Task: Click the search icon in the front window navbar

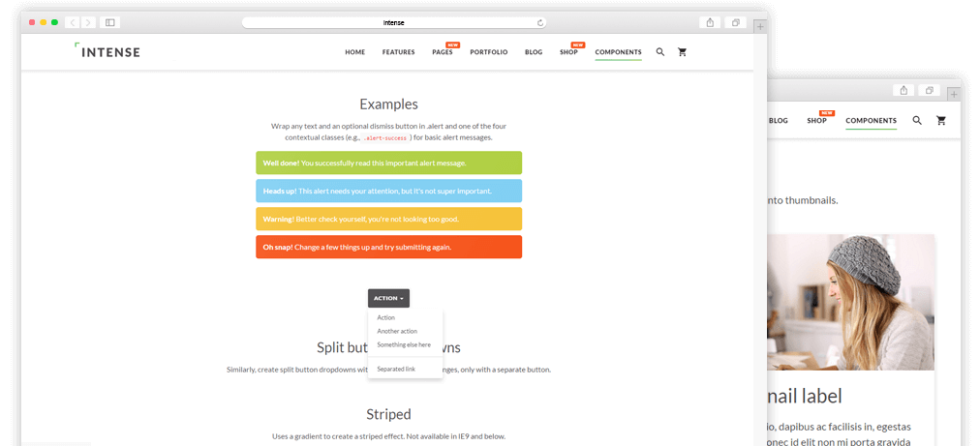Action: coord(660,52)
